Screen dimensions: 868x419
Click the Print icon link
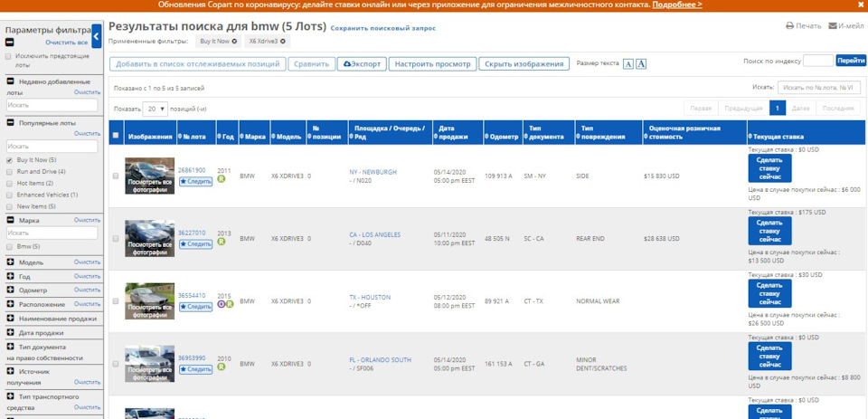tap(804, 26)
